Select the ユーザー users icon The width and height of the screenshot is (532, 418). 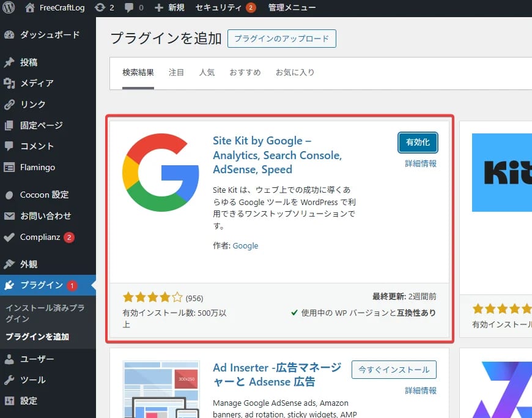click(10, 359)
